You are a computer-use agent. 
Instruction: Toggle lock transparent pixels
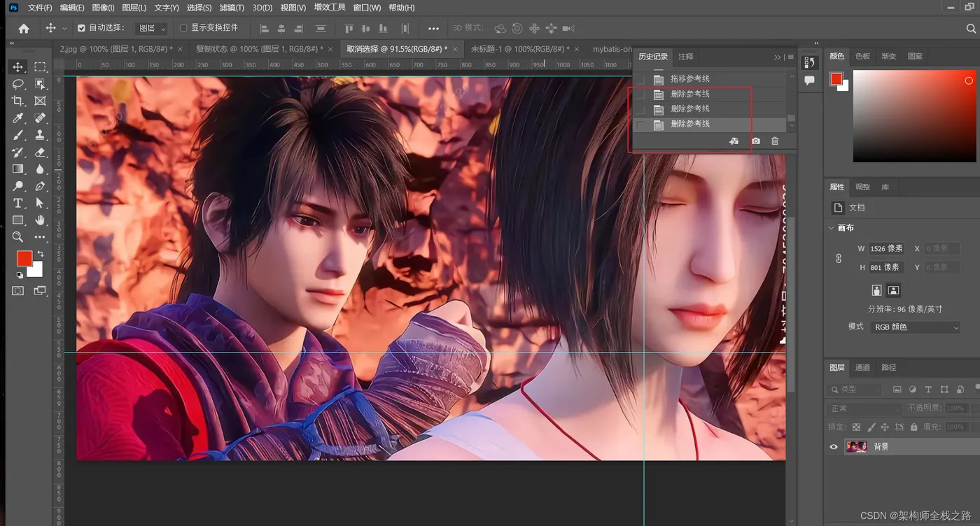[856, 427]
